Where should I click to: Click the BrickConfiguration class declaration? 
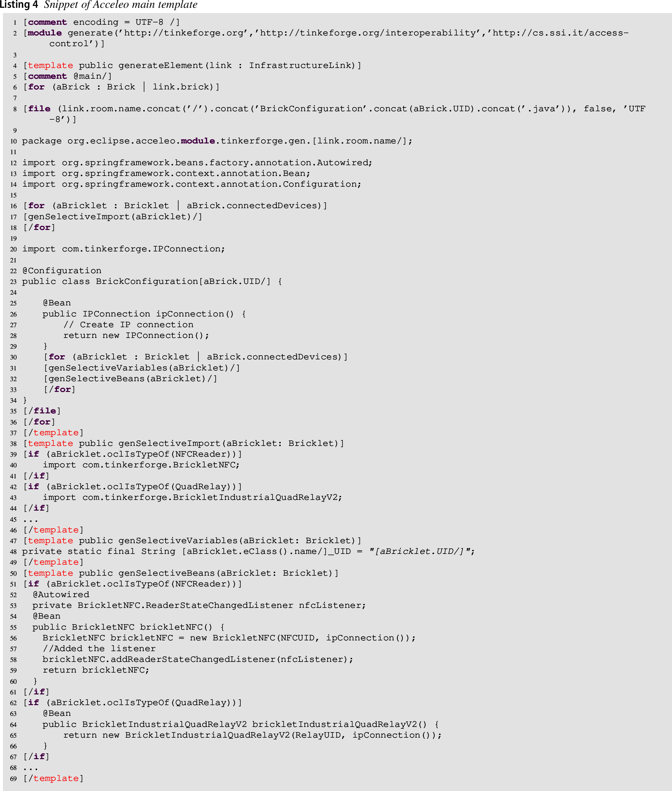[152, 281]
